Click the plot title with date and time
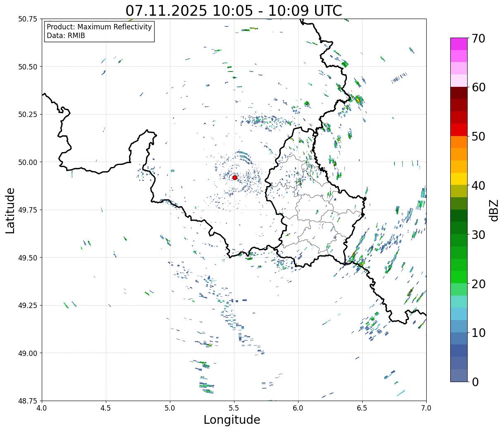Viewport: 504px width, 430px height. (234, 10)
